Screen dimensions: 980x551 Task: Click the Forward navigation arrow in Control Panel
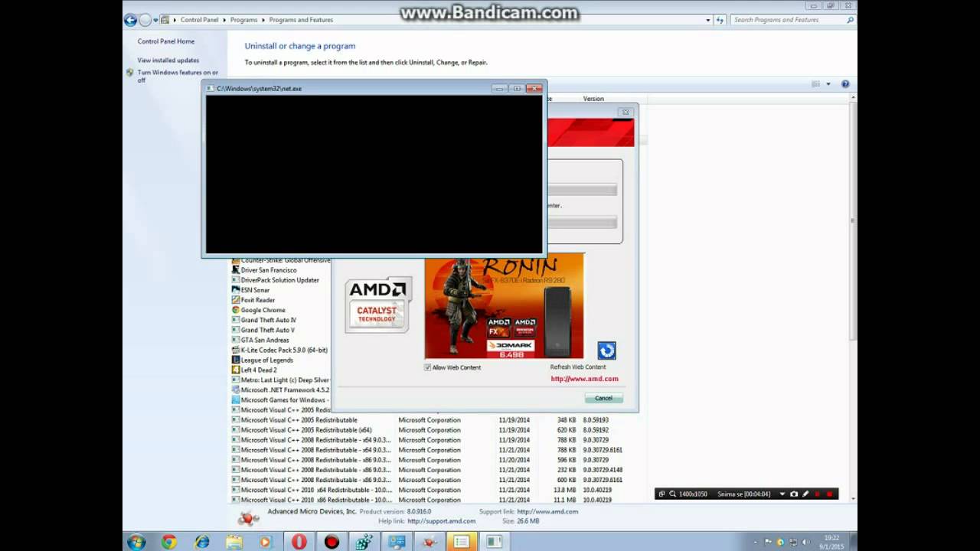145,20
